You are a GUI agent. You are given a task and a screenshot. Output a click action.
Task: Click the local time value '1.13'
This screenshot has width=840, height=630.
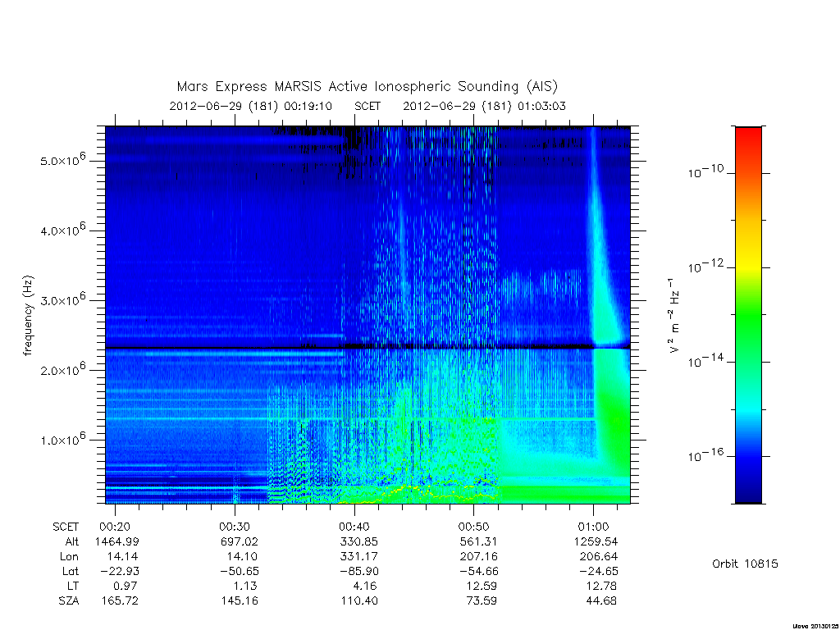click(245, 586)
